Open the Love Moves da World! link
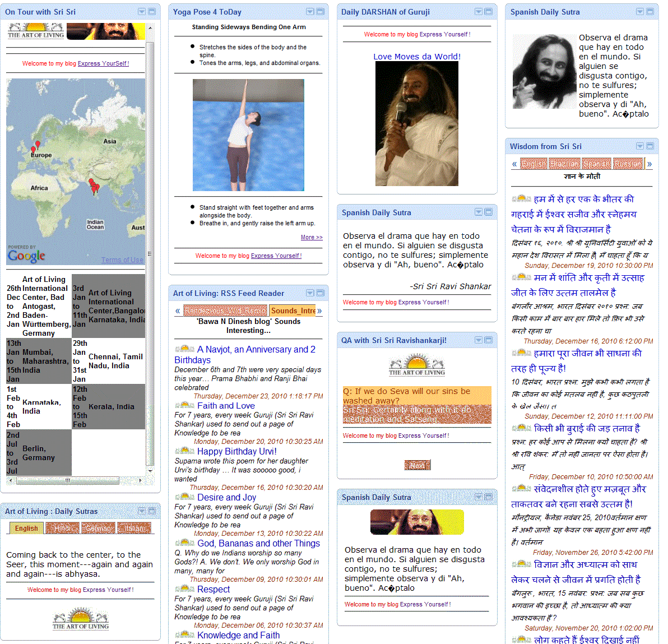 [x=416, y=56]
